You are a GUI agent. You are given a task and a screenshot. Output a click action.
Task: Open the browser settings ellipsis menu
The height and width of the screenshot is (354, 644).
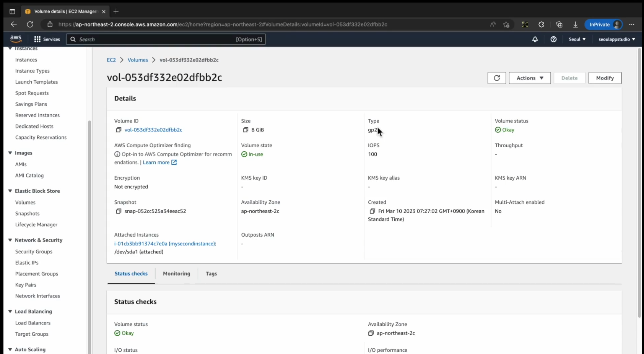click(631, 24)
